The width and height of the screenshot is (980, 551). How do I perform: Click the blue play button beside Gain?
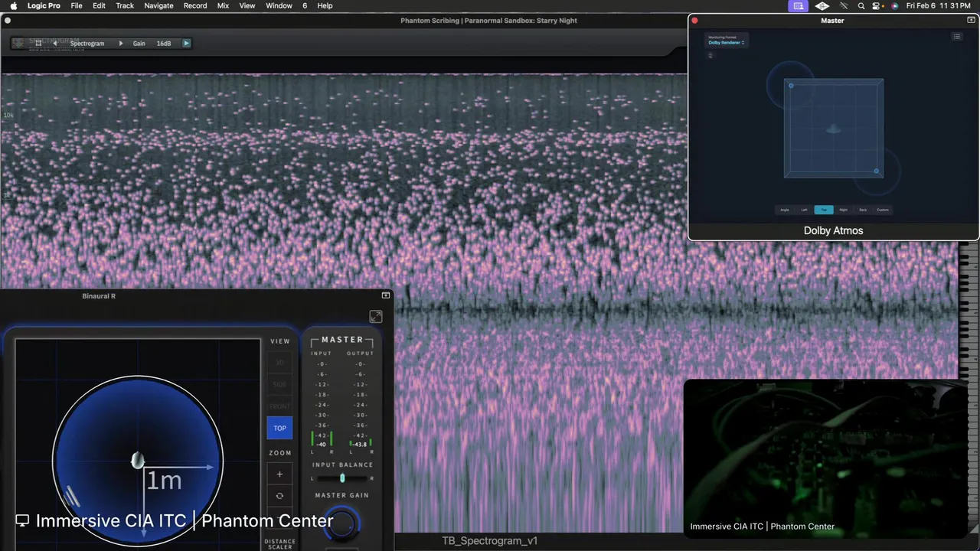click(x=186, y=44)
